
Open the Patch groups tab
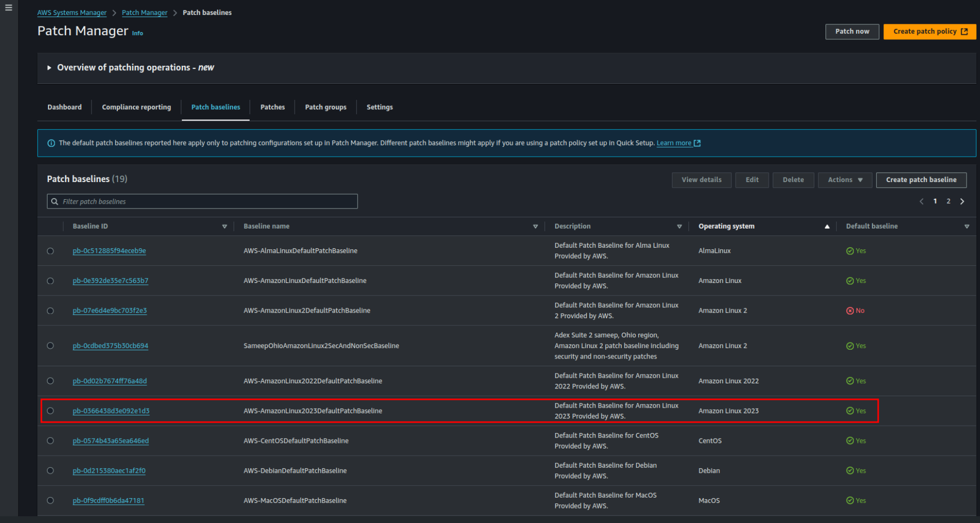[x=326, y=107]
